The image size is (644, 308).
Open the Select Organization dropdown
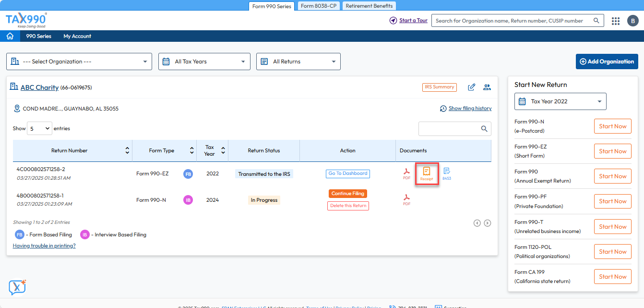click(79, 62)
